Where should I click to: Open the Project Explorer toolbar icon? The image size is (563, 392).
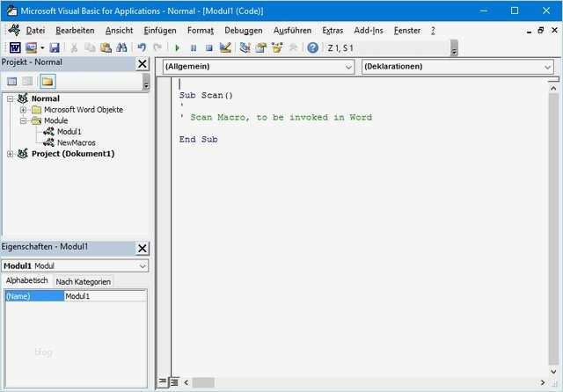(245, 47)
